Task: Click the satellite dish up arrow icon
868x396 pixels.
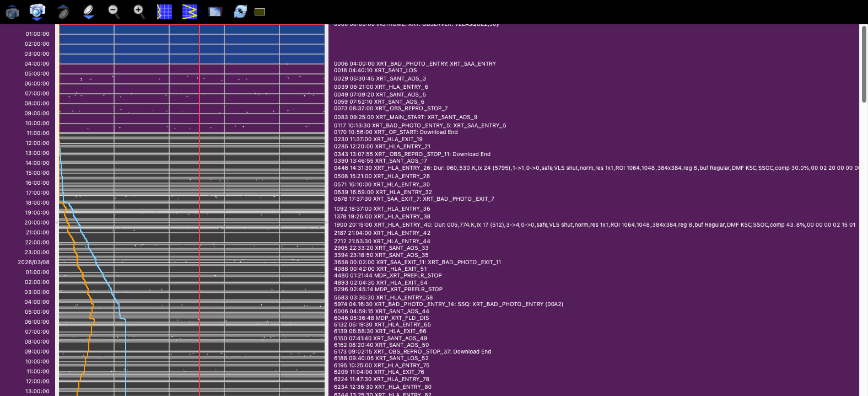Action: pyautogui.click(x=63, y=12)
